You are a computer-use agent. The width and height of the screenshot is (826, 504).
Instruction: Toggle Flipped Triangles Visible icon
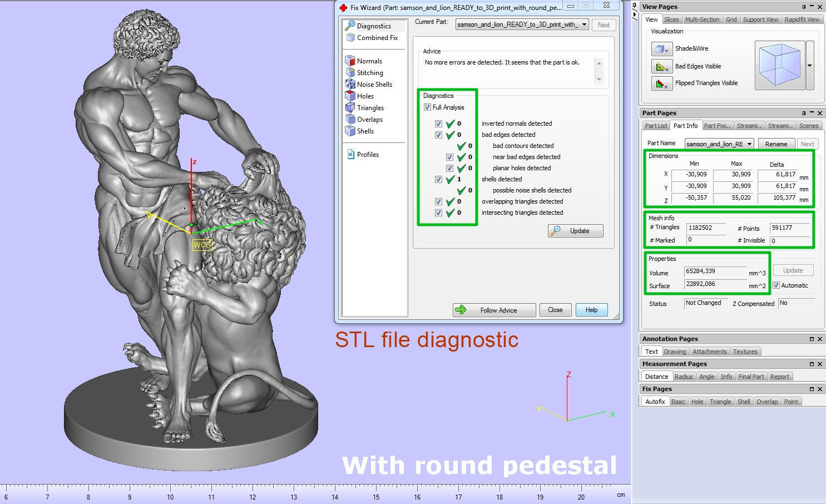click(661, 83)
